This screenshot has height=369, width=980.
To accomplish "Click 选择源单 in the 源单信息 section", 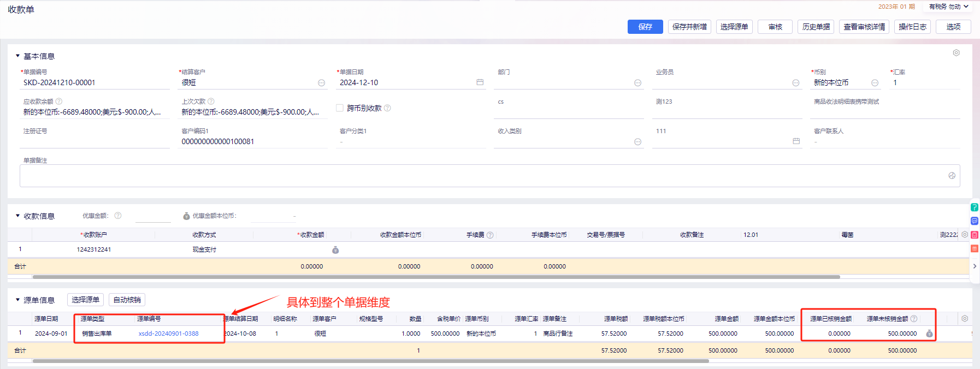I will [85, 300].
